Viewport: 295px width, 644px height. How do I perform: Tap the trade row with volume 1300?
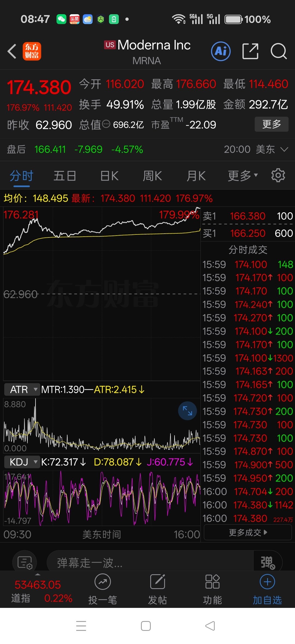click(248, 358)
